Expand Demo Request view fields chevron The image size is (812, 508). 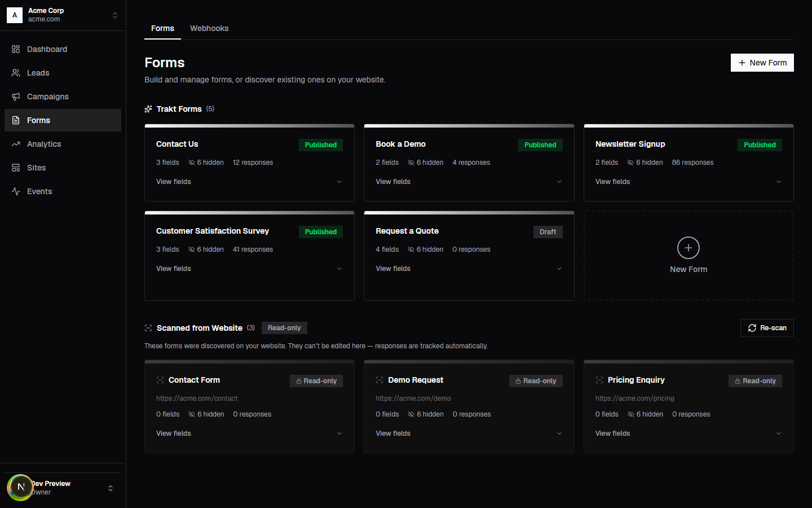pyautogui.click(x=559, y=433)
